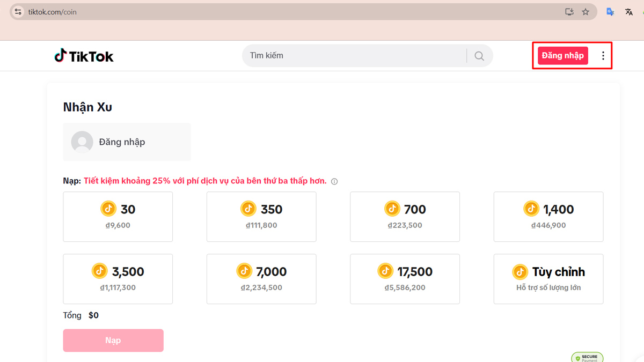Bookmark this page with the star icon
This screenshot has height=362, width=644.
(x=586, y=12)
